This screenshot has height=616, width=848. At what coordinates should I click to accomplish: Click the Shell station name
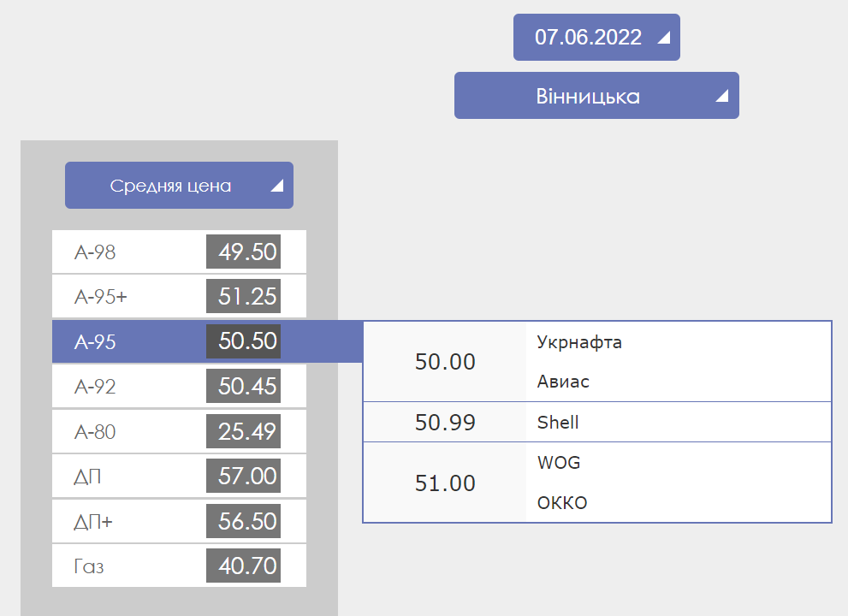(x=558, y=423)
